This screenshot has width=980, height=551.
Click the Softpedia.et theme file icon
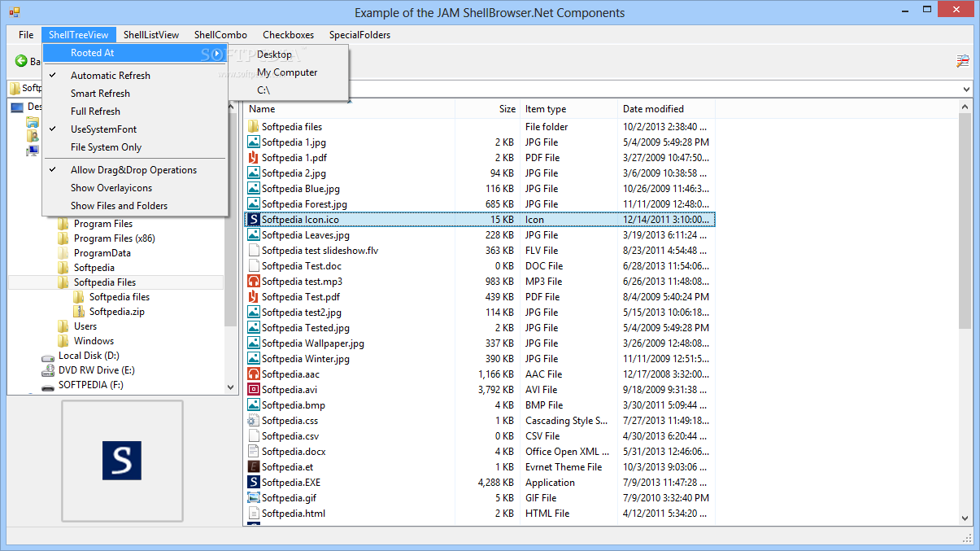click(254, 467)
